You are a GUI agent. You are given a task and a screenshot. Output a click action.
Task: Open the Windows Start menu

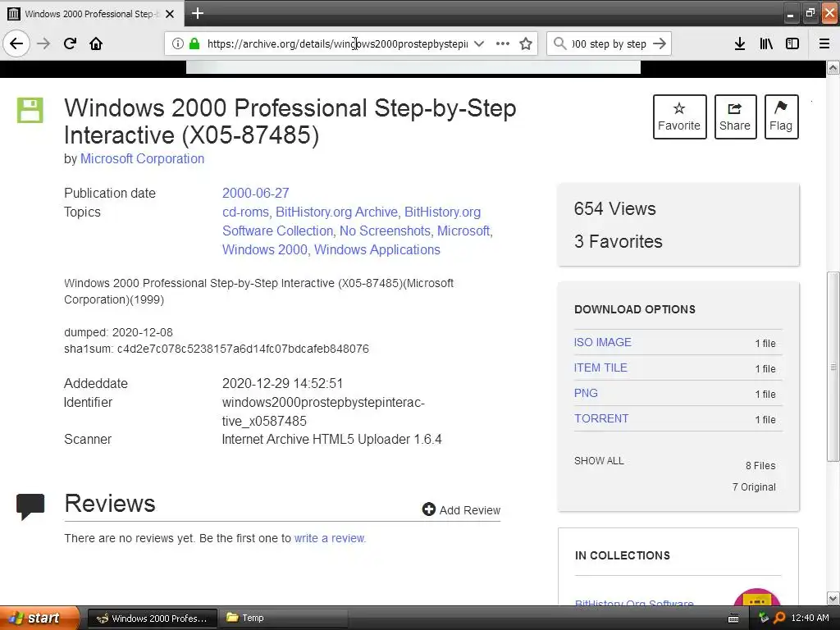[39, 618]
